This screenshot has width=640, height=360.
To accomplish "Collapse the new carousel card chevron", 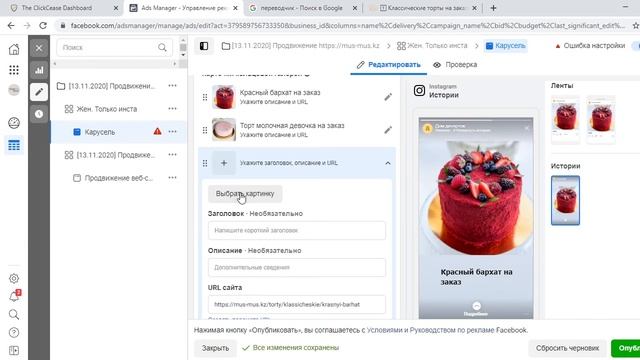I will (388, 163).
